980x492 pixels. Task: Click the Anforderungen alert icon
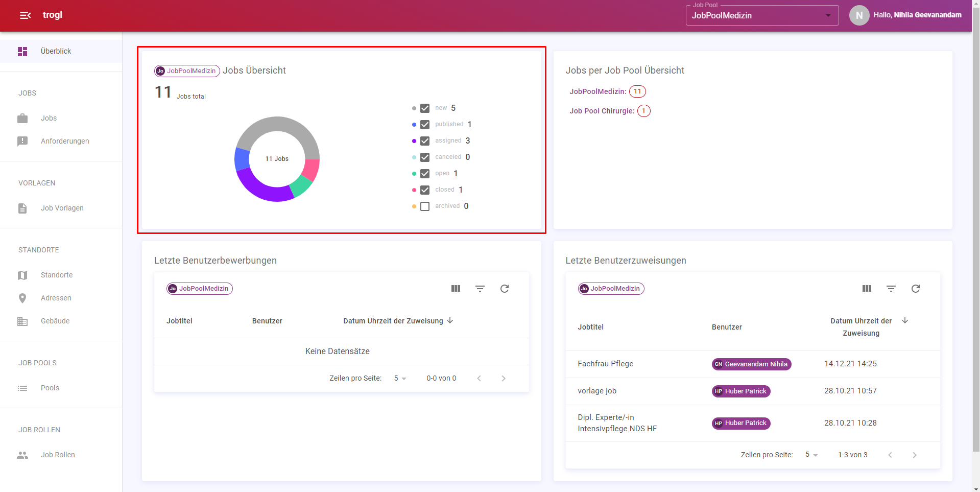click(22, 141)
